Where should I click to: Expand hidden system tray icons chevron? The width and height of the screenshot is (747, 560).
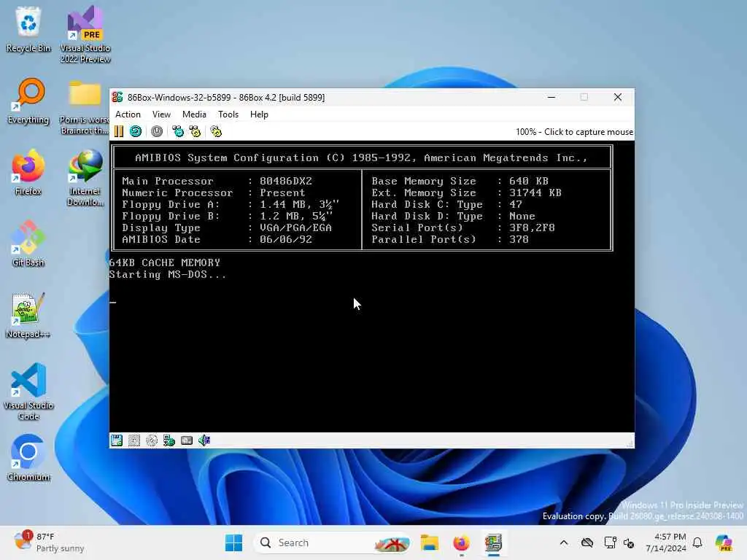pos(564,542)
